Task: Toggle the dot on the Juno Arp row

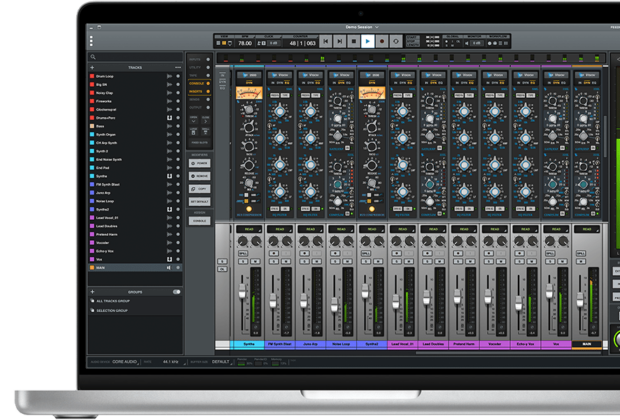Action: tap(178, 193)
